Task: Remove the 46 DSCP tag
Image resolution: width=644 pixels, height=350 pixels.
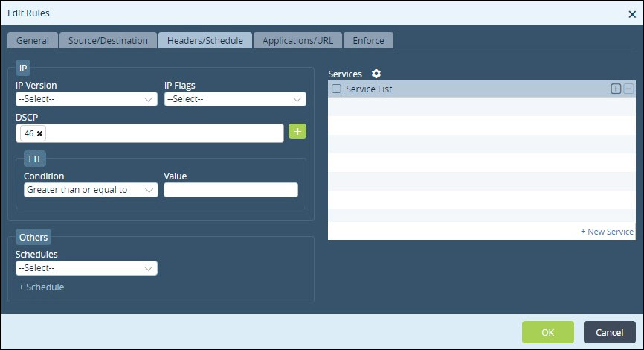Action: [40, 133]
